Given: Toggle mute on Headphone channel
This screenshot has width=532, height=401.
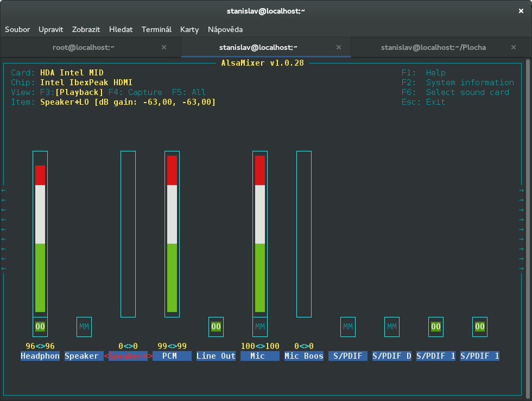Looking at the screenshot, I should pos(40,327).
